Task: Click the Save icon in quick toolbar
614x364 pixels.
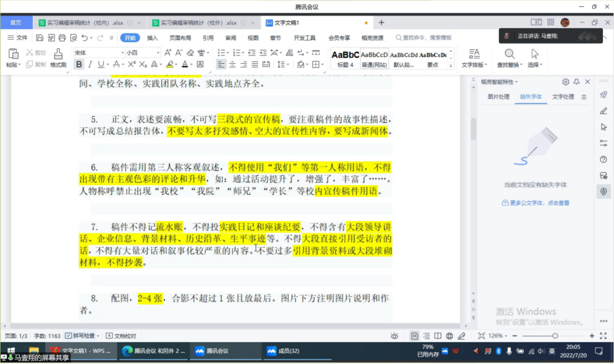Action: (39, 38)
